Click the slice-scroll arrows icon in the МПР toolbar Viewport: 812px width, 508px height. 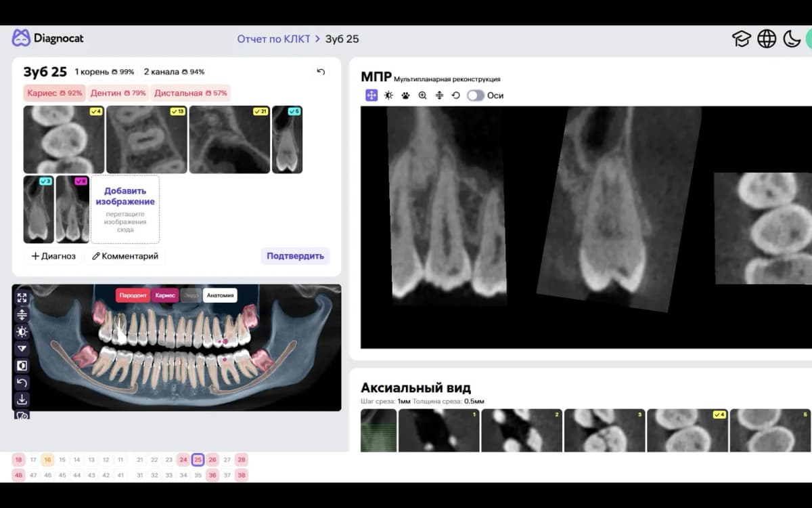(439, 96)
